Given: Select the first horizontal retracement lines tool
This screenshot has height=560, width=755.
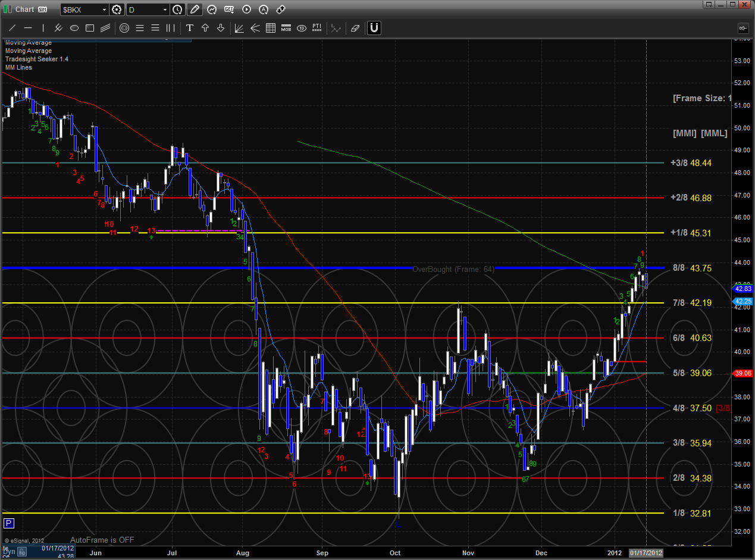Looking at the screenshot, I should click(x=140, y=28).
